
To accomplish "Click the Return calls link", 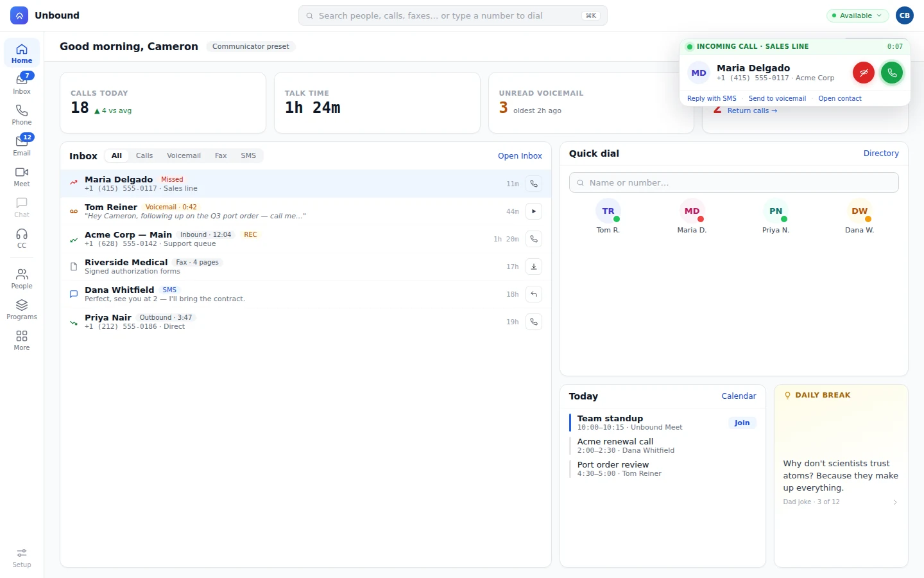I will (752, 110).
